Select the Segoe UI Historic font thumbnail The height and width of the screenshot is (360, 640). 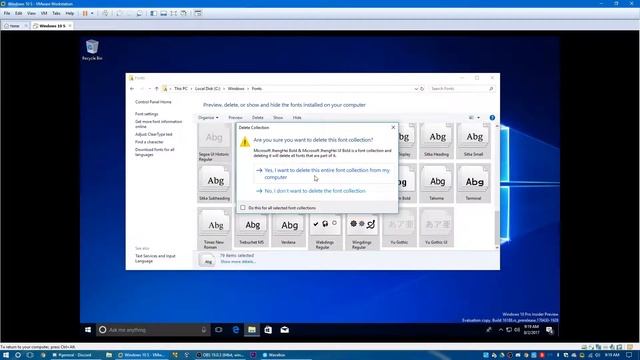(x=214, y=142)
